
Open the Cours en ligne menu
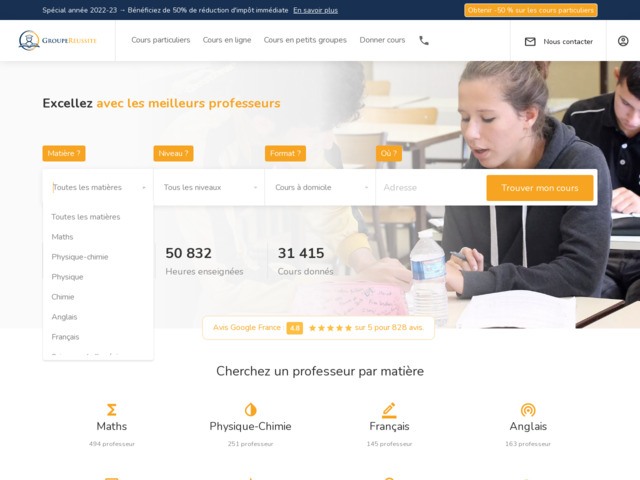[x=227, y=40]
